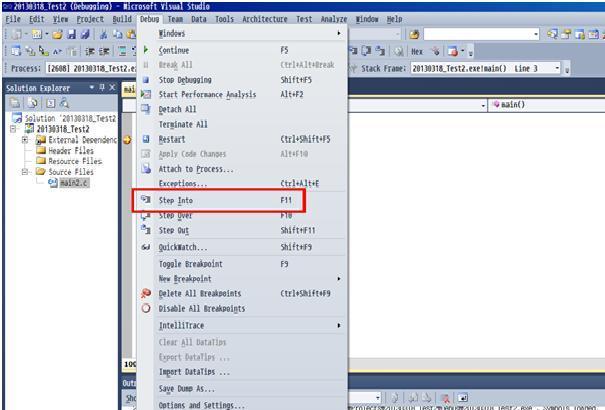Screen dimensions: 605x410
Task: Click the Decrease Indent toolbar icon
Action: point(90,51)
